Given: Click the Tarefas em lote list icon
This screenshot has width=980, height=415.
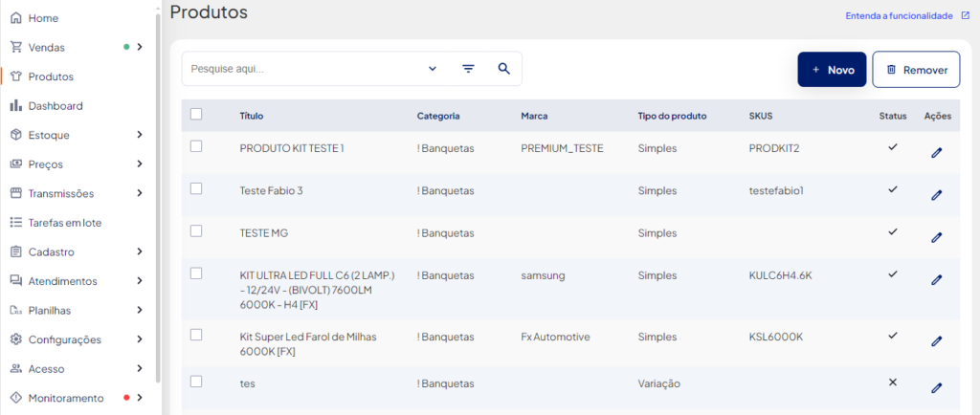Looking at the screenshot, I should coord(16,222).
